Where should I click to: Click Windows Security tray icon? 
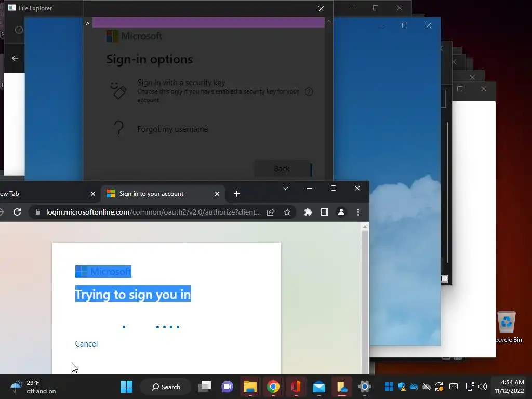pos(402,387)
